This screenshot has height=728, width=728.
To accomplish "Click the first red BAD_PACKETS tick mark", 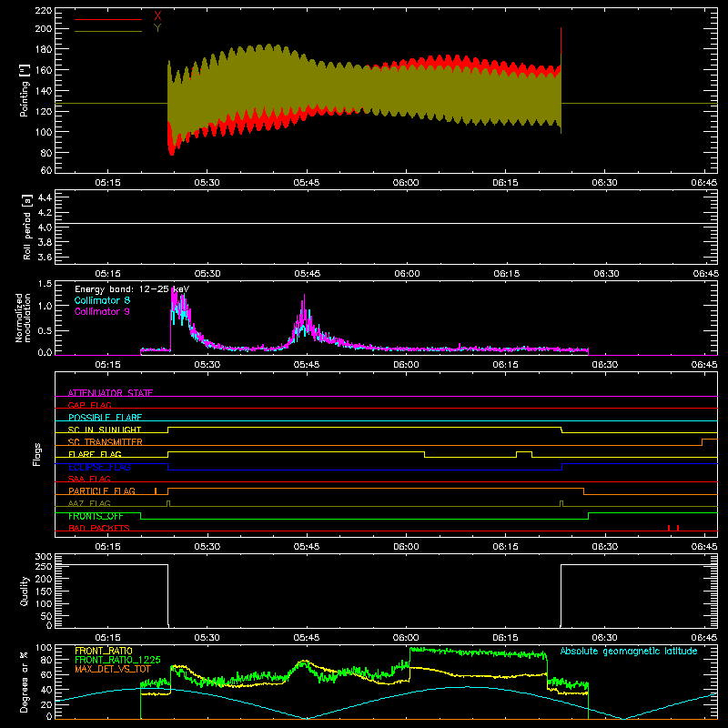I will tap(669, 528).
